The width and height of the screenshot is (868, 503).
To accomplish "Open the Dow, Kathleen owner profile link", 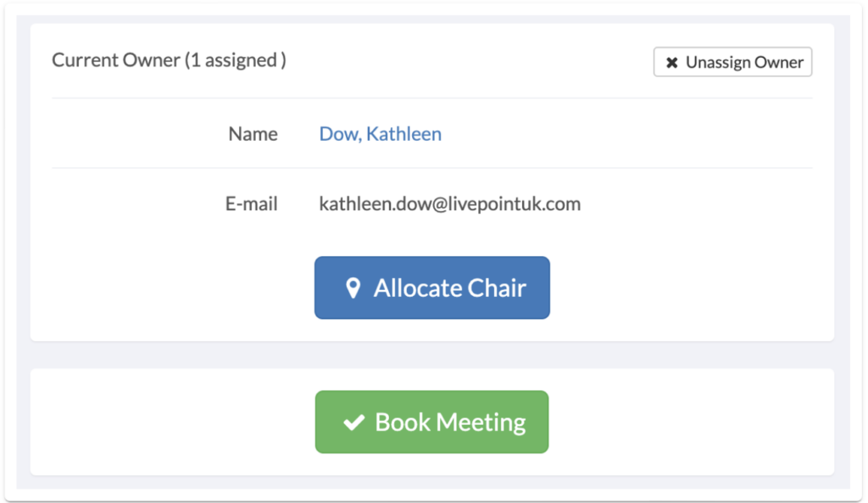I will tap(381, 133).
